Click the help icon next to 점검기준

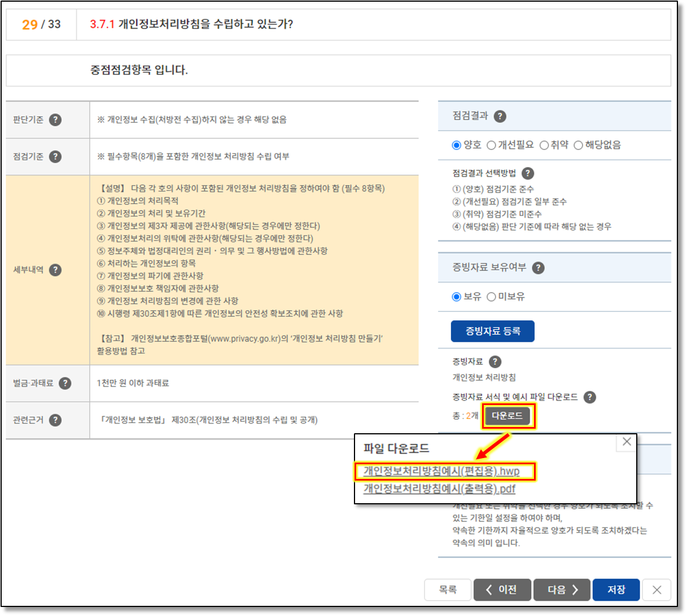[55, 156]
